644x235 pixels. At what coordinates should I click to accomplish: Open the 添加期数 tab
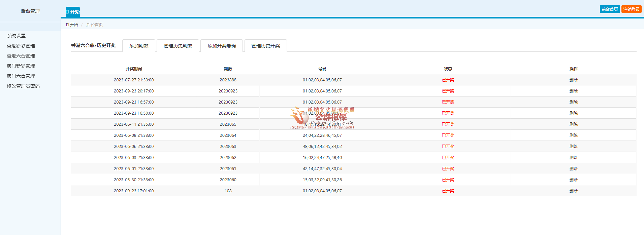(x=139, y=46)
